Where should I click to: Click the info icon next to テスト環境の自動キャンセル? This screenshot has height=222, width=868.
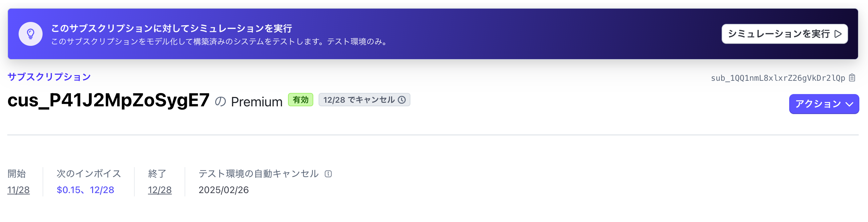[x=329, y=174]
